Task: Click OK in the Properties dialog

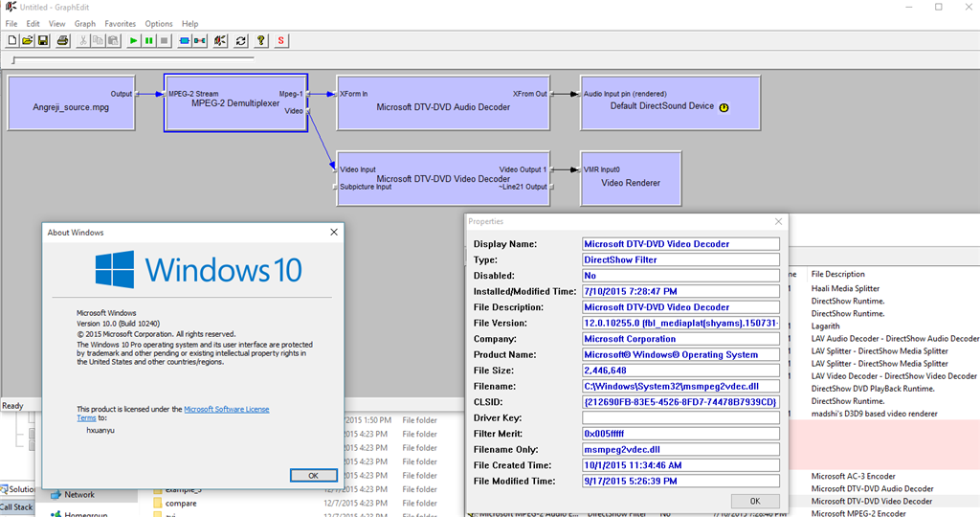Action: pyautogui.click(x=755, y=501)
